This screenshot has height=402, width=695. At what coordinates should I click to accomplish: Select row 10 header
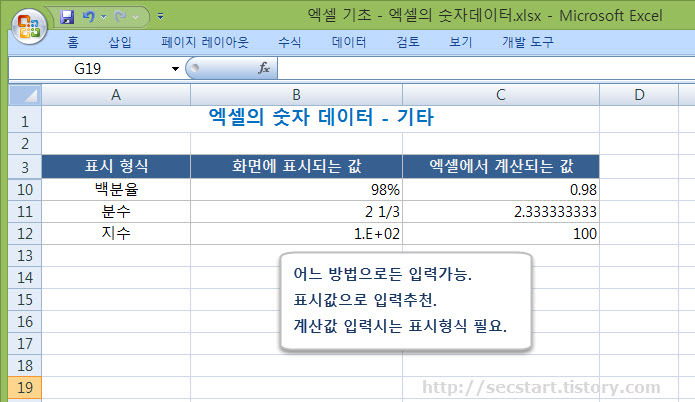[x=25, y=190]
